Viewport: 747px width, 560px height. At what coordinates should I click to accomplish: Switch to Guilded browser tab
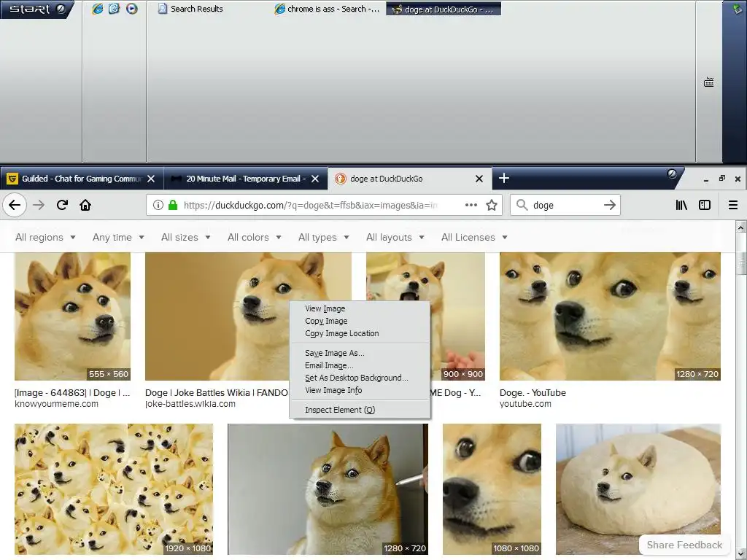point(75,179)
